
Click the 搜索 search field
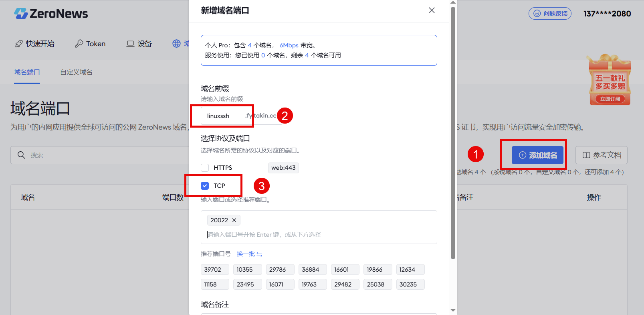point(100,155)
